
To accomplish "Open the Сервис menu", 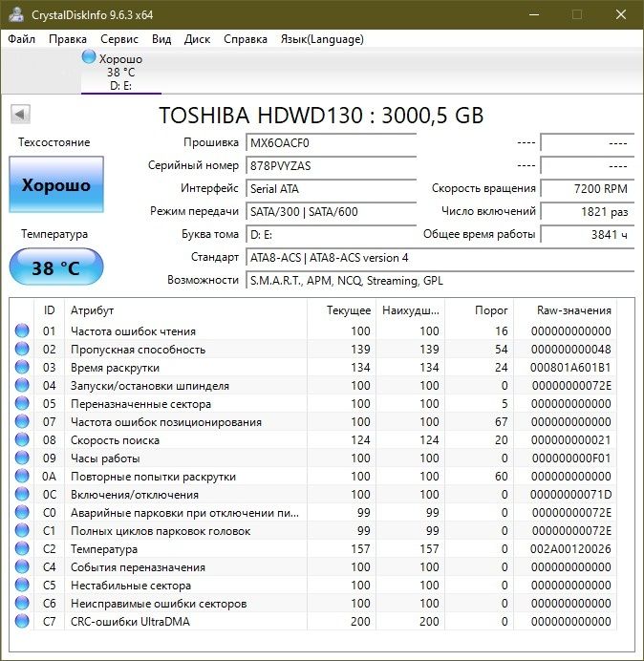I will (x=119, y=39).
